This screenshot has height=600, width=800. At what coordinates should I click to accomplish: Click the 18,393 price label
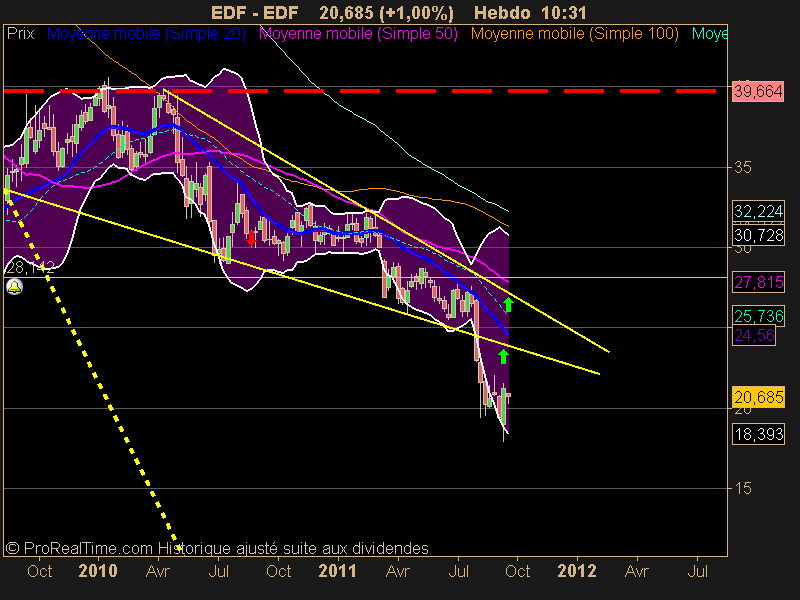pos(758,434)
